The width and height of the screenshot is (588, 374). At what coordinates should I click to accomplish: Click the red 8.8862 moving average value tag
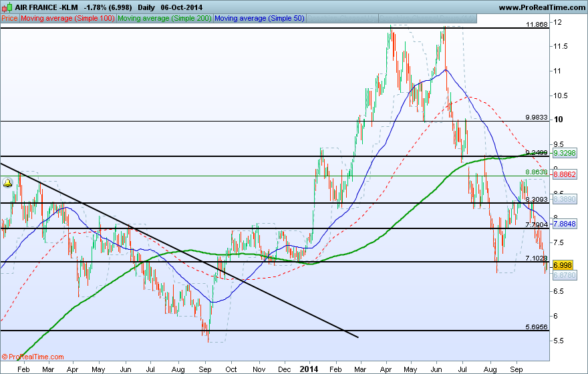click(565, 174)
